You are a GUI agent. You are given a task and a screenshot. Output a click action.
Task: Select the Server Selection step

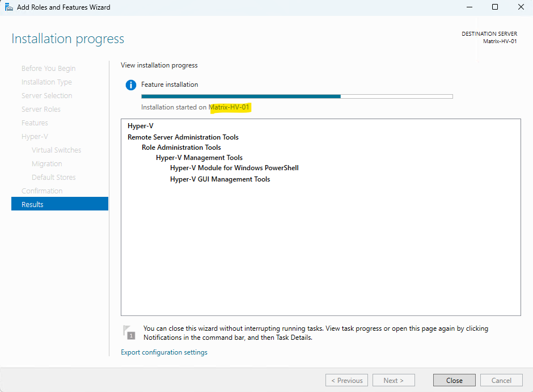(47, 95)
